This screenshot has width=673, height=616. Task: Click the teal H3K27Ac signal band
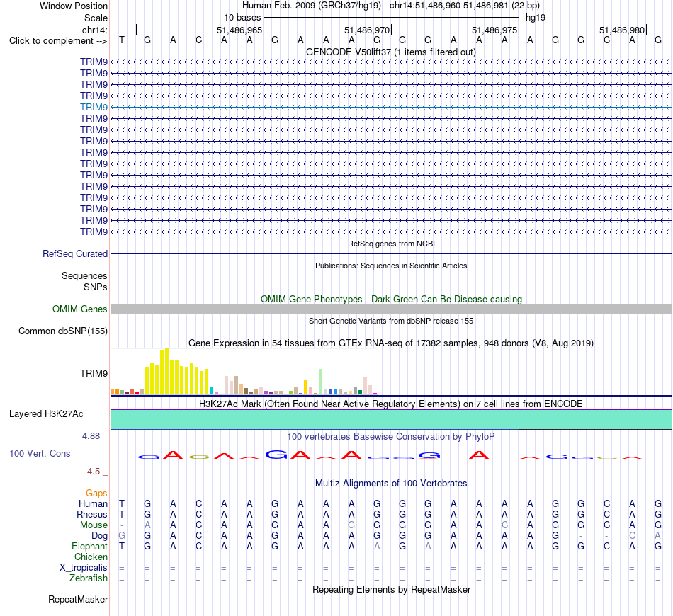coord(391,419)
